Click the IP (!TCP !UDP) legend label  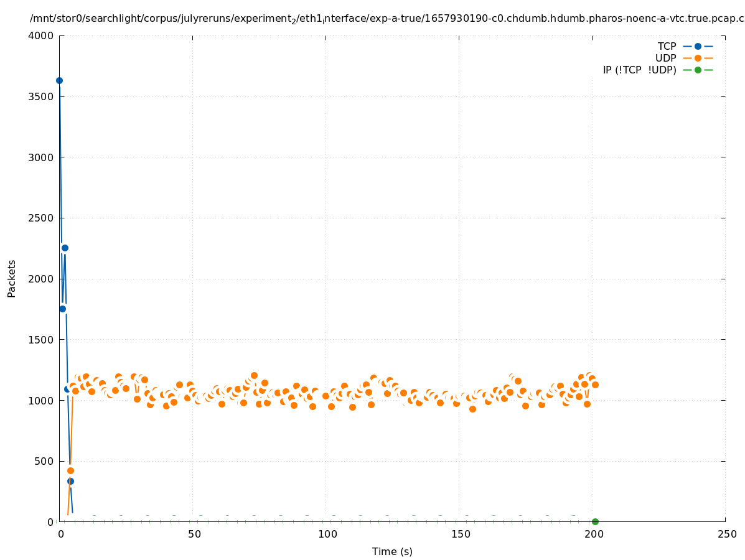tap(639, 70)
